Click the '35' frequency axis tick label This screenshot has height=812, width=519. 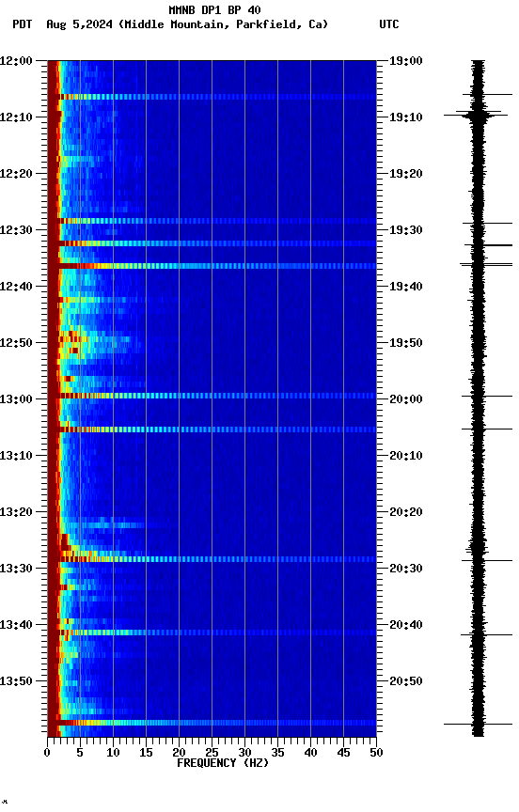point(277,753)
